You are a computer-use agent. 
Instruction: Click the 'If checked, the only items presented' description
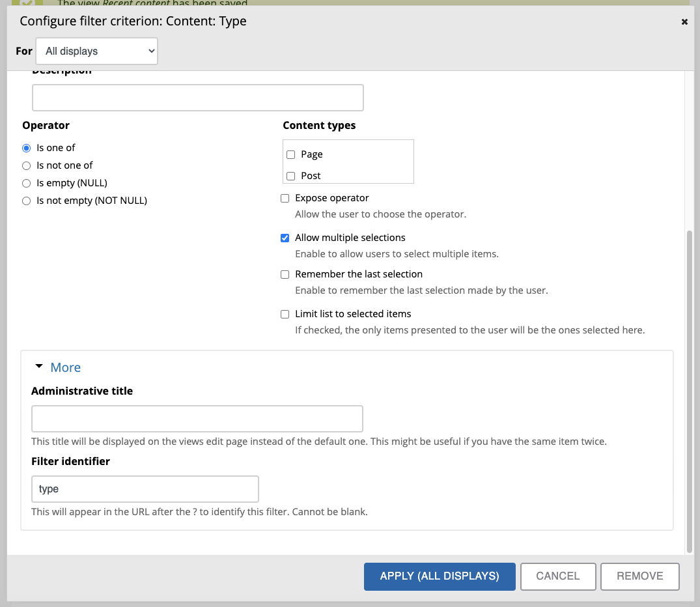pos(469,330)
